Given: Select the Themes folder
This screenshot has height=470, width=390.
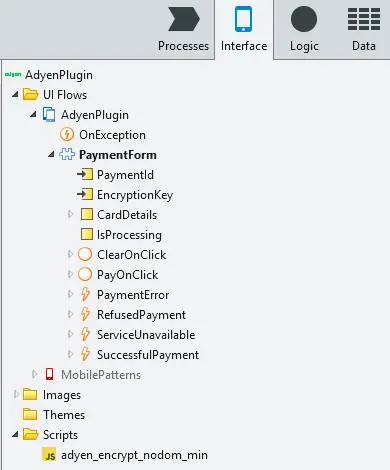Looking at the screenshot, I should 54,415.
